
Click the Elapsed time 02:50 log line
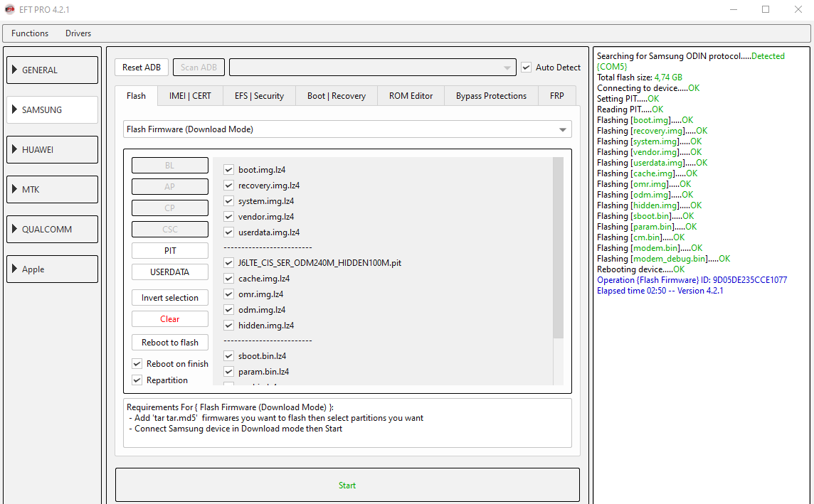pyautogui.click(x=660, y=290)
